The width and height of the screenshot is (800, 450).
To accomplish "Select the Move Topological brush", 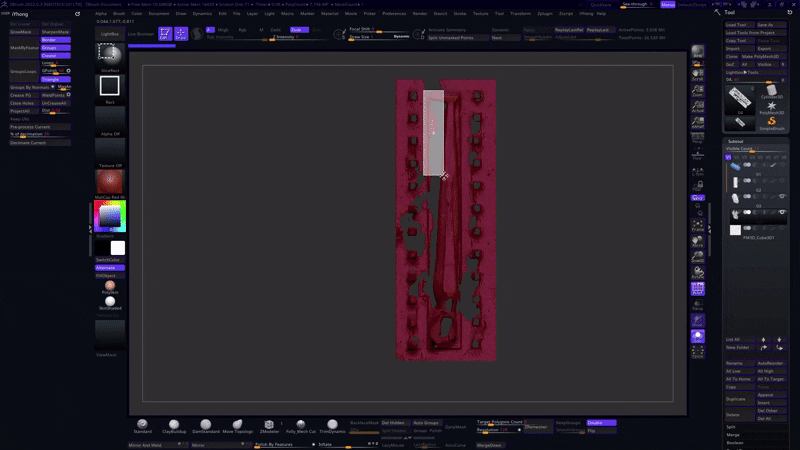I will click(237, 426).
